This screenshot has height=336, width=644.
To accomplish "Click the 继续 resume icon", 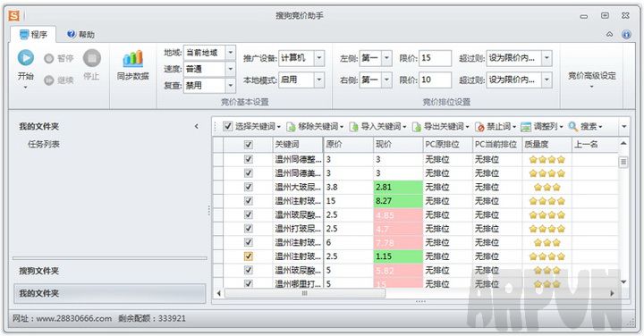I will 49,80.
